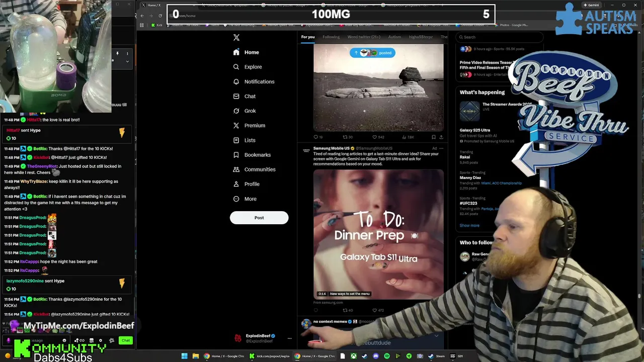Click the X search field

coord(500,37)
